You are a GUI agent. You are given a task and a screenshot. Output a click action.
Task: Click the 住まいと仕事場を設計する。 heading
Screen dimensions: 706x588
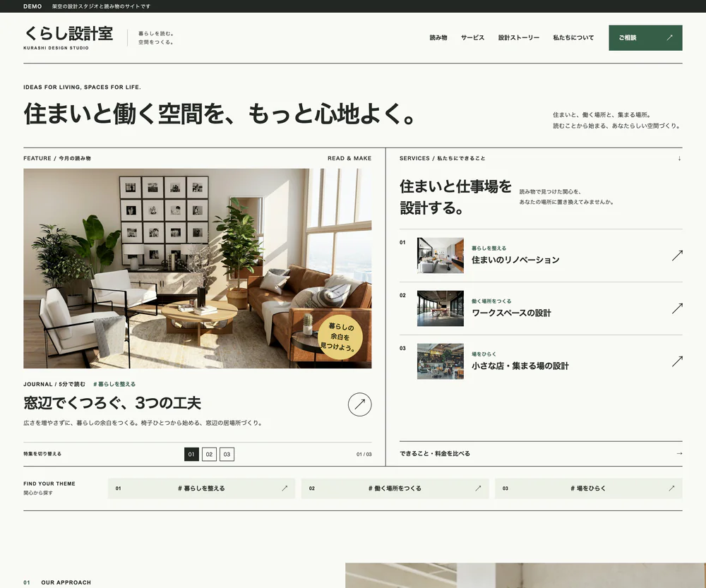[455, 197]
